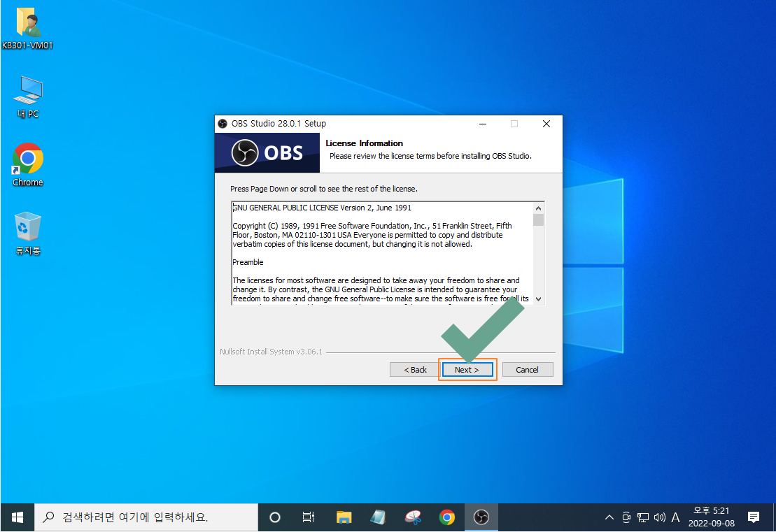Open the Snipping Tool taskbar icon
The height and width of the screenshot is (532, 776).
tap(413, 517)
